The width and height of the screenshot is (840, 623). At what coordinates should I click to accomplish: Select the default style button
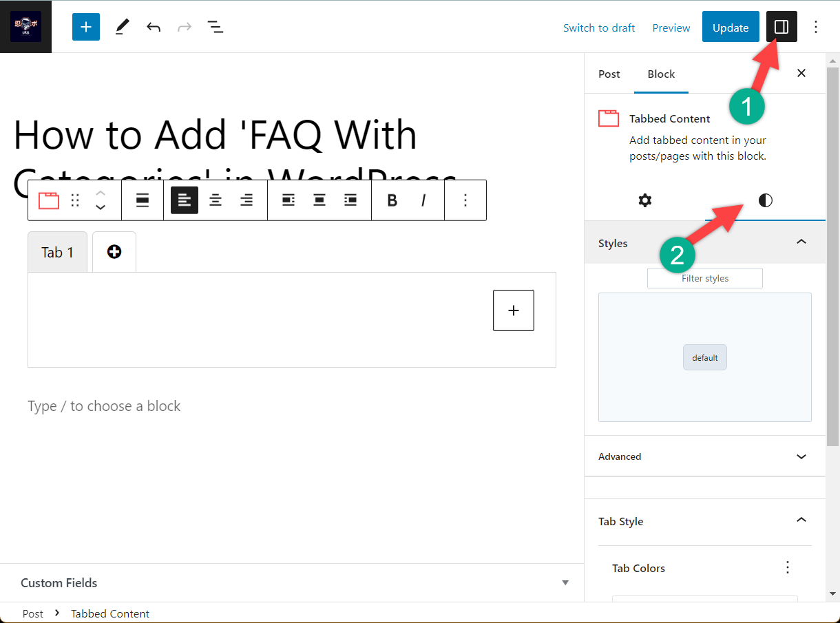coord(705,358)
